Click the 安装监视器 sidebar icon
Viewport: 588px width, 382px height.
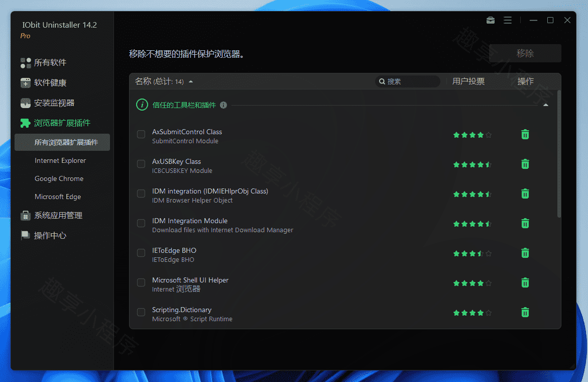click(26, 103)
